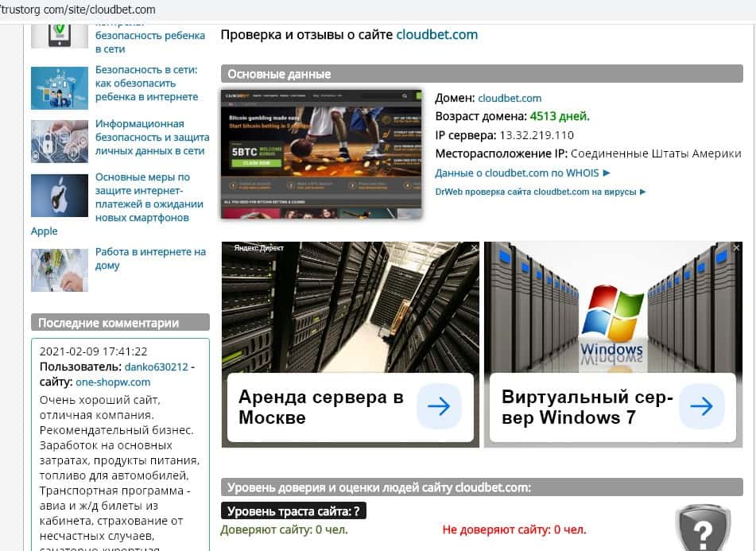Click the question mark shield trust icon
This screenshot has height=551, width=756.
tap(703, 529)
